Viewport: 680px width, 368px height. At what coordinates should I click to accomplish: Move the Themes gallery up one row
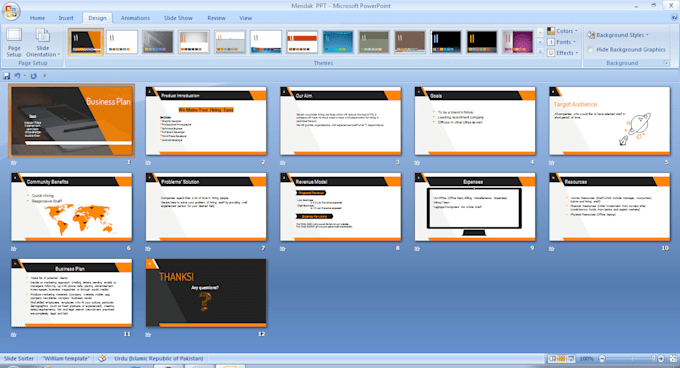click(x=540, y=32)
